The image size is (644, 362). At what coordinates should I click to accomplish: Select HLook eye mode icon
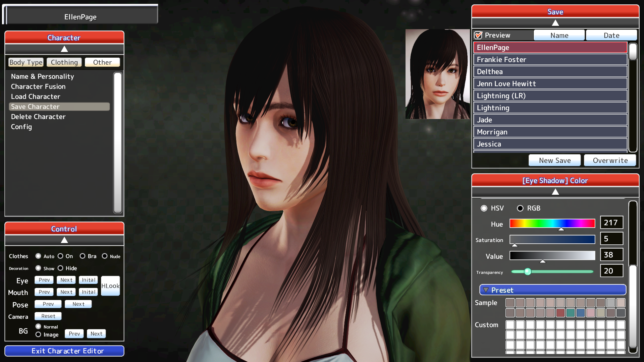[111, 286]
